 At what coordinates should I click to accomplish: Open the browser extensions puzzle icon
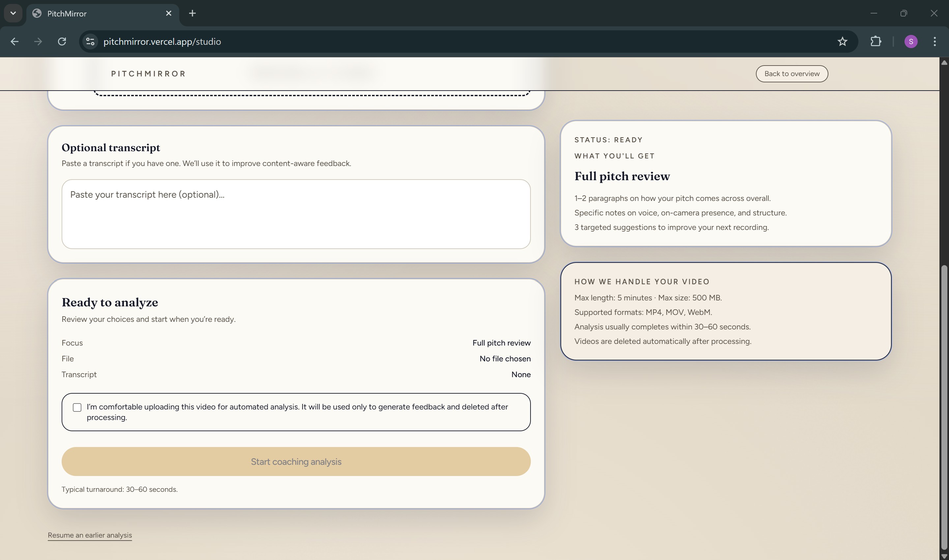(876, 42)
